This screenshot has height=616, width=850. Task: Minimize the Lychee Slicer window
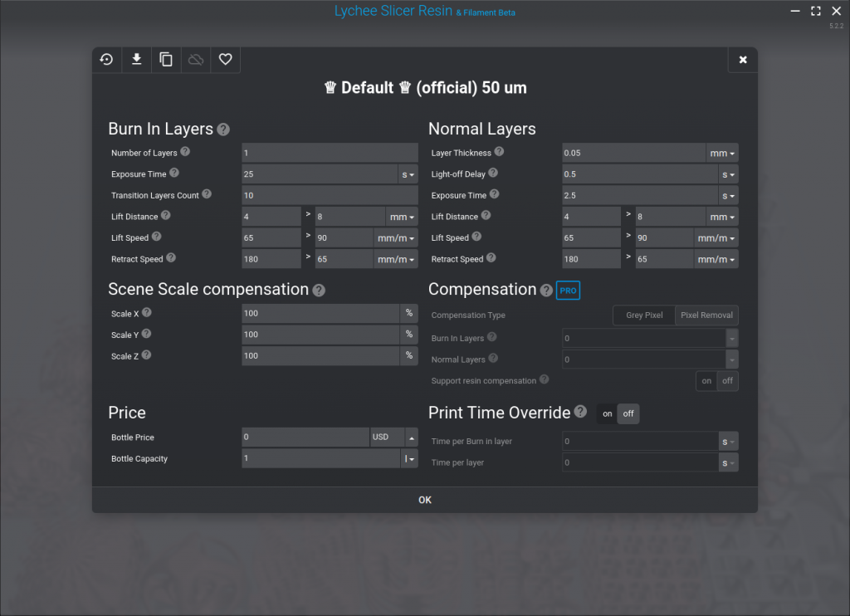(x=795, y=11)
